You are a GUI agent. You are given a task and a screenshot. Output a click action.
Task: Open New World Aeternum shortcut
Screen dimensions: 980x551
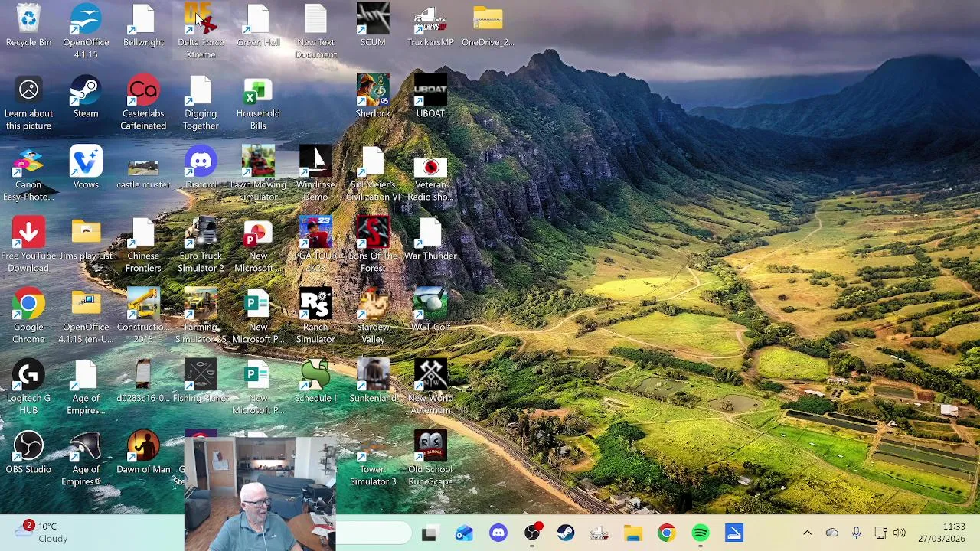(x=430, y=387)
